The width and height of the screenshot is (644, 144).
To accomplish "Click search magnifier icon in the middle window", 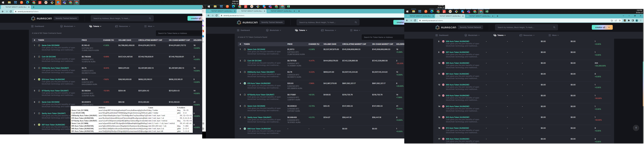I will pos(356,22).
